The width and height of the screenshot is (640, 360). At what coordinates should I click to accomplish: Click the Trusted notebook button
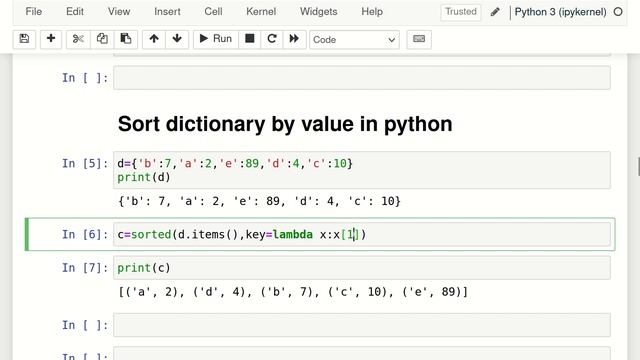[461, 12]
